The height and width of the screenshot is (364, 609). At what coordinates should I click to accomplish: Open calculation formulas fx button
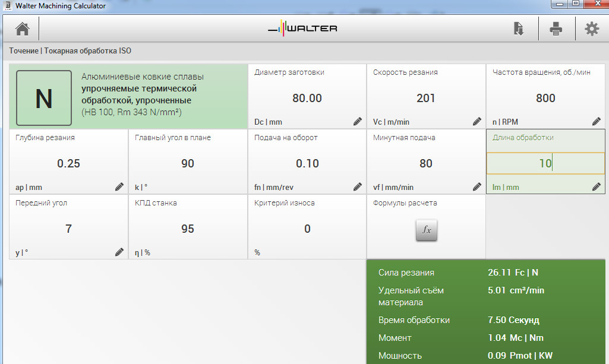(x=427, y=230)
